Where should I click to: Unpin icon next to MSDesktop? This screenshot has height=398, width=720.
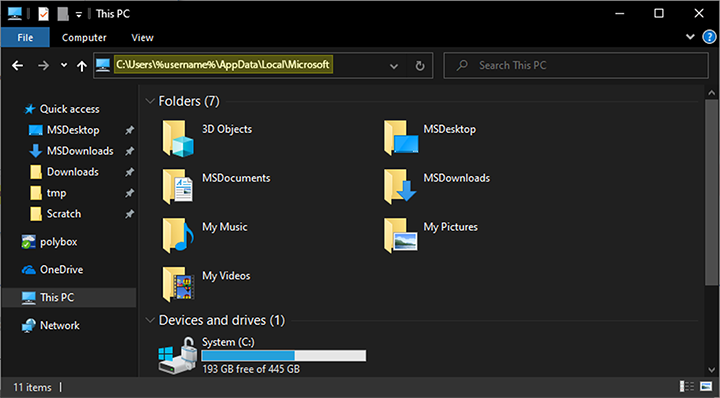[130, 131]
